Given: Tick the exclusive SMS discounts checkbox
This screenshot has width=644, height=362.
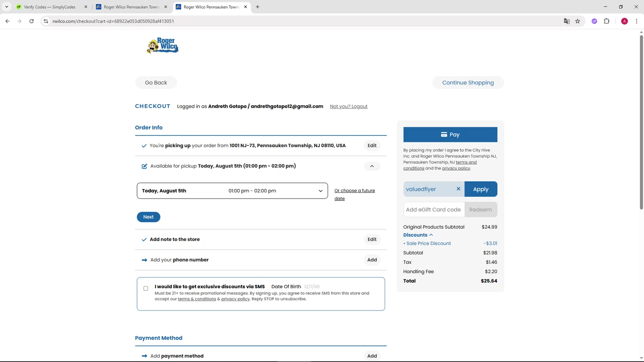Looking at the screenshot, I should click(x=146, y=288).
